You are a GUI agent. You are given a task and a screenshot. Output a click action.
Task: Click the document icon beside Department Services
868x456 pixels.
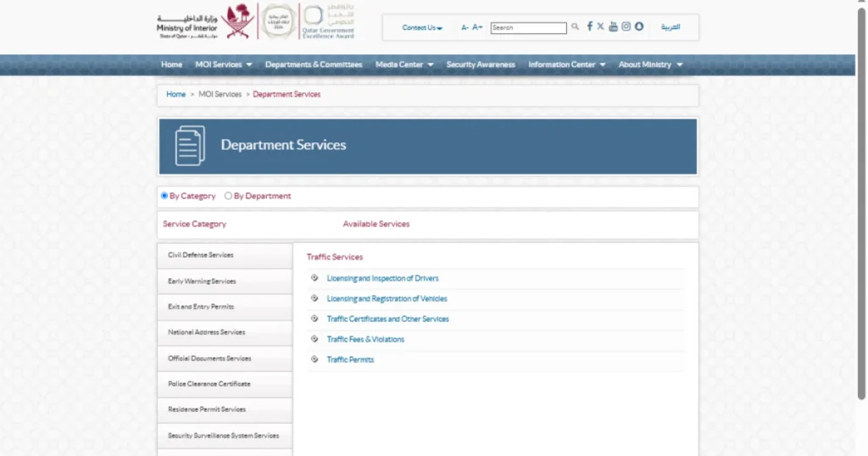tap(190, 146)
